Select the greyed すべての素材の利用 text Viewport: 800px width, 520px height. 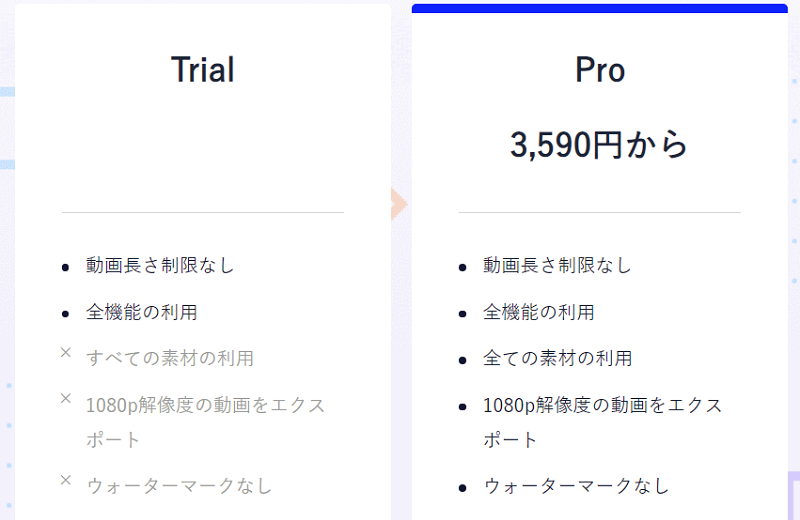(x=170, y=358)
